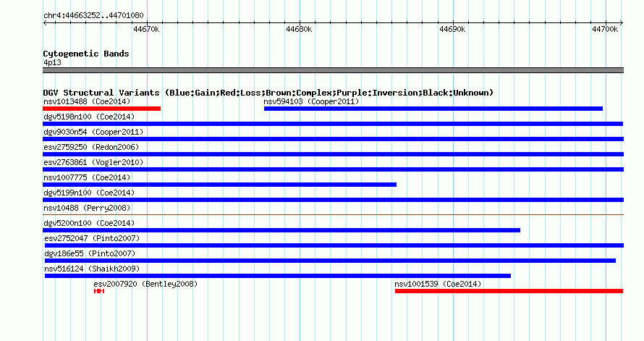The width and height of the screenshot is (644, 341).
Task: Open the dgv9030n54 (Cooper2011) label
Action: coord(93,132)
